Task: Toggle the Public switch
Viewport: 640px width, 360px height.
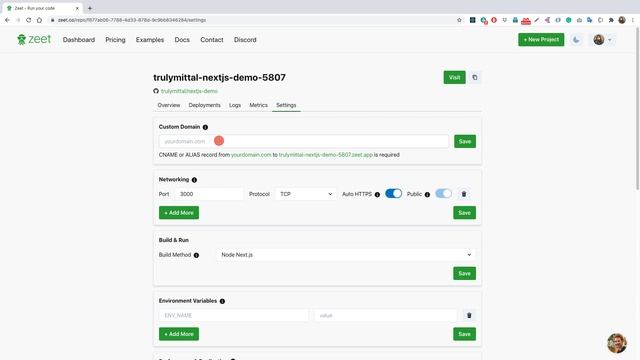Action: [x=443, y=193]
